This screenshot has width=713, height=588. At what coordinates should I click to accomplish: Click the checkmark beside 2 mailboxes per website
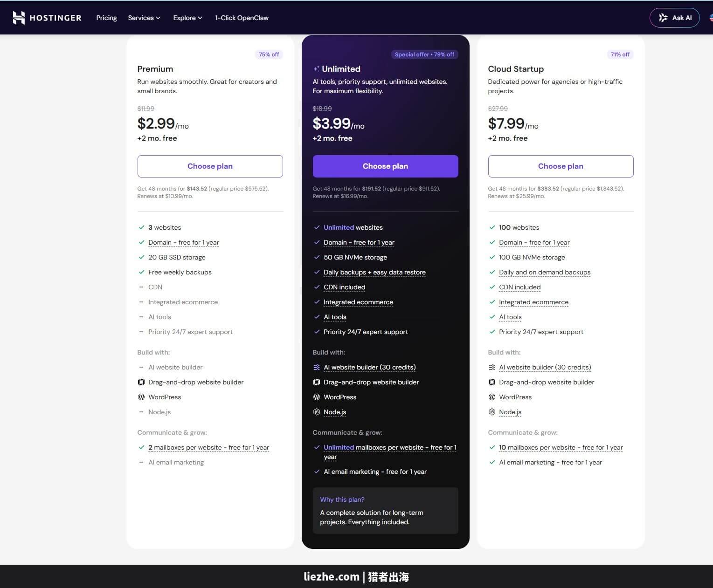[141, 447]
